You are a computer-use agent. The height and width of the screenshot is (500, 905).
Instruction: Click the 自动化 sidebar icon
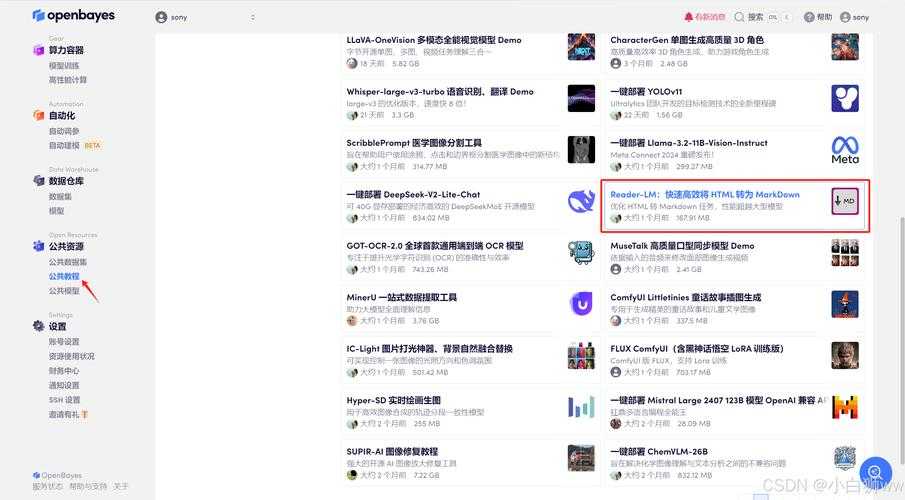pos(38,115)
